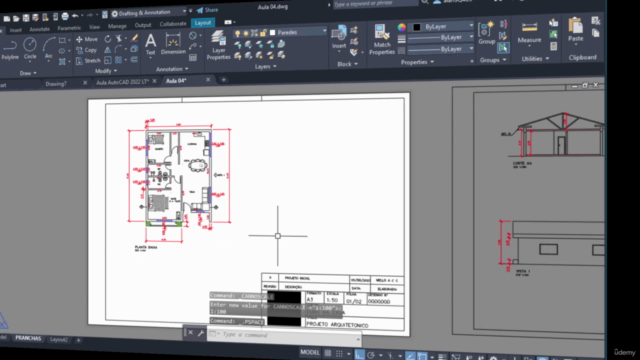Image resolution: width=640 pixels, height=360 pixels.
Task: Click the Save icon in quick access toolbar
Action: [26, 18]
